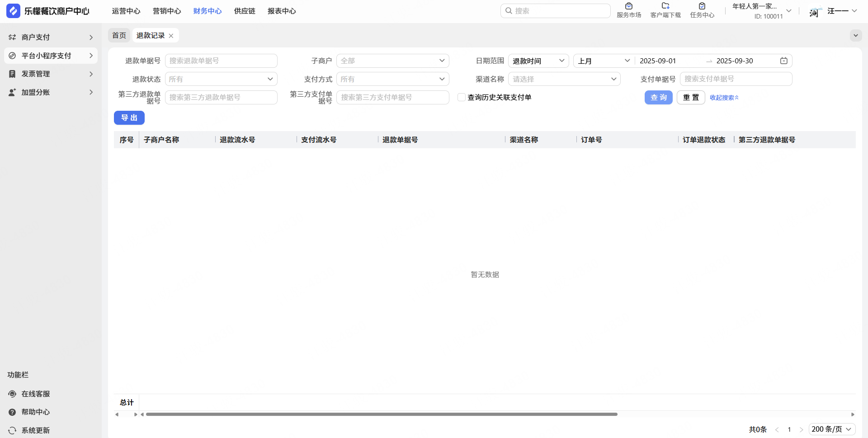Click the 客户端下载 download icon

click(x=665, y=6)
